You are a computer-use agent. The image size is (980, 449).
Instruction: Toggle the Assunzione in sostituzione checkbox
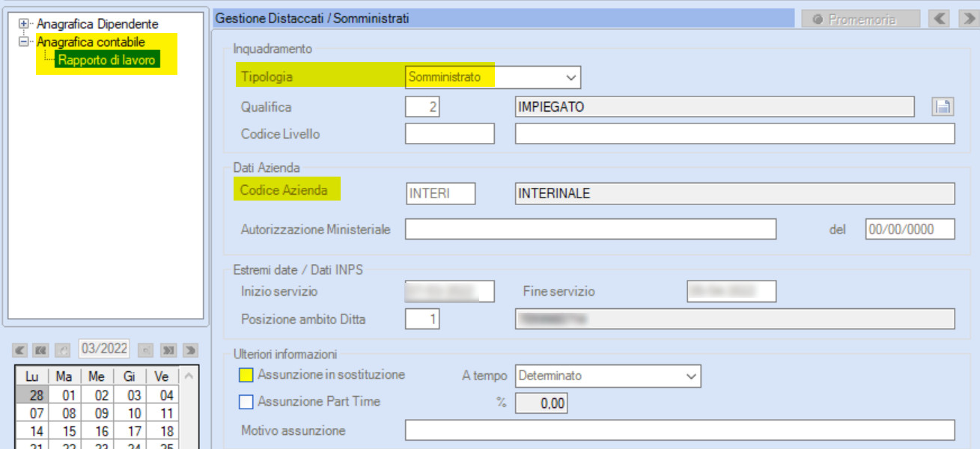(x=246, y=375)
